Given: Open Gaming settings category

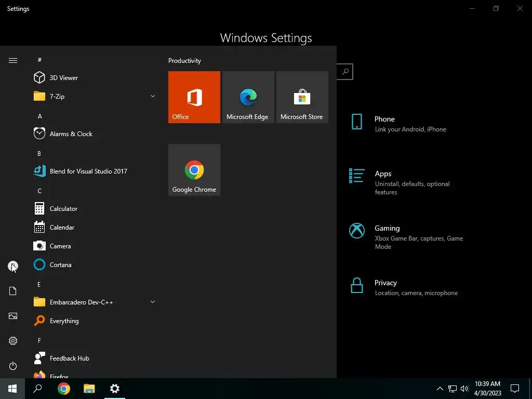Looking at the screenshot, I should [x=407, y=237].
